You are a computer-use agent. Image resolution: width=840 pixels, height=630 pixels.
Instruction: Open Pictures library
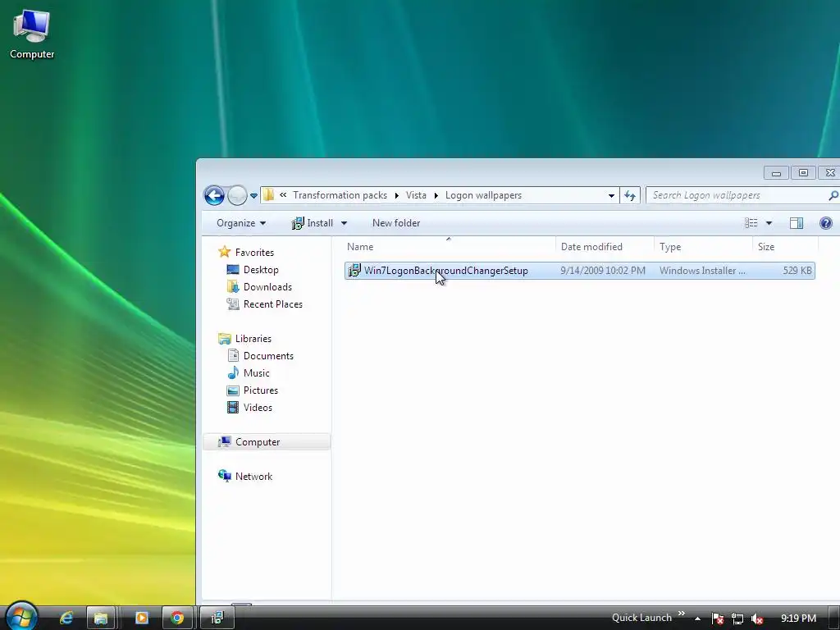[x=253, y=390]
